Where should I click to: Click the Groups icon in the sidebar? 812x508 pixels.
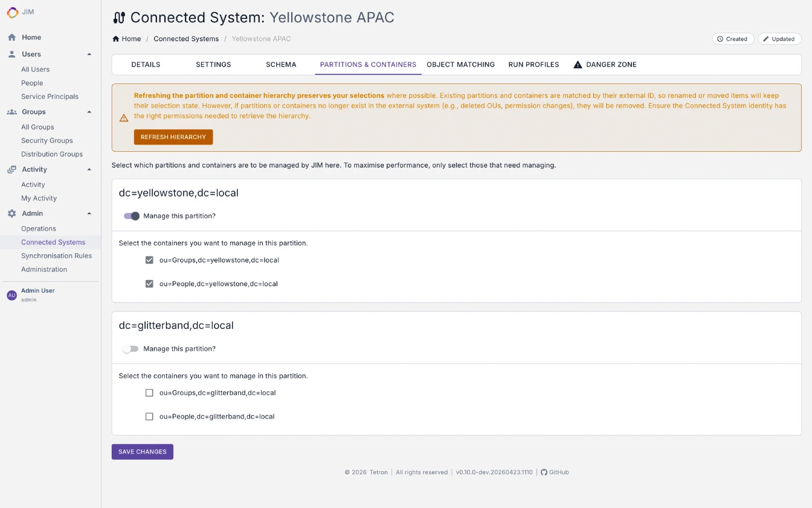[11, 111]
